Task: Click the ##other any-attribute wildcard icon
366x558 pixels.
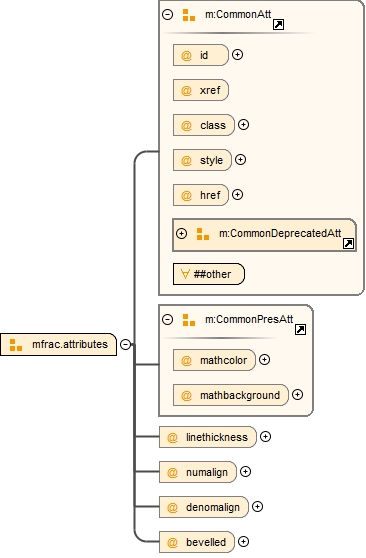Action: click(185, 274)
